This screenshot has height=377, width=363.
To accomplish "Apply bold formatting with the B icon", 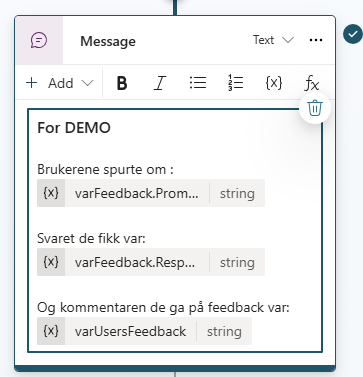I will click(122, 83).
